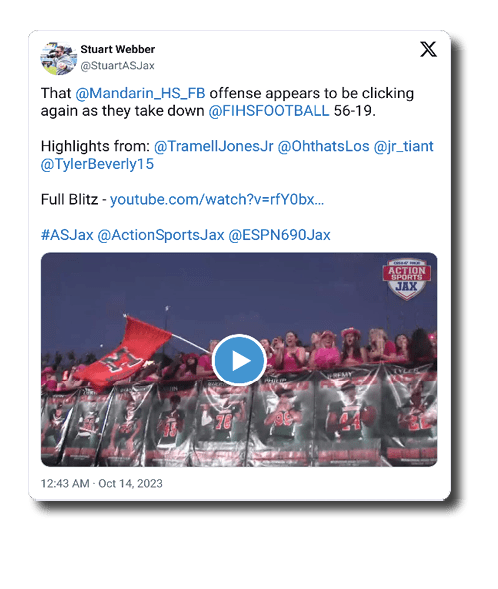Visit the @ESPN690Jax mention
The width and height of the screenshot is (498, 589).
279,235
